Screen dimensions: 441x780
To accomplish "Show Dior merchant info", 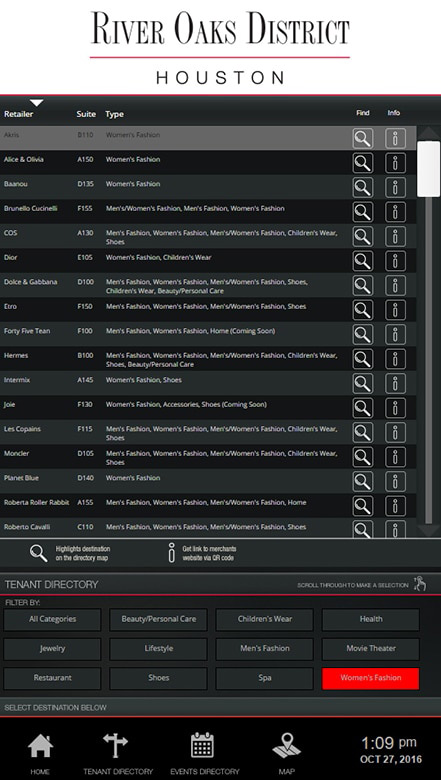I will click(395, 261).
